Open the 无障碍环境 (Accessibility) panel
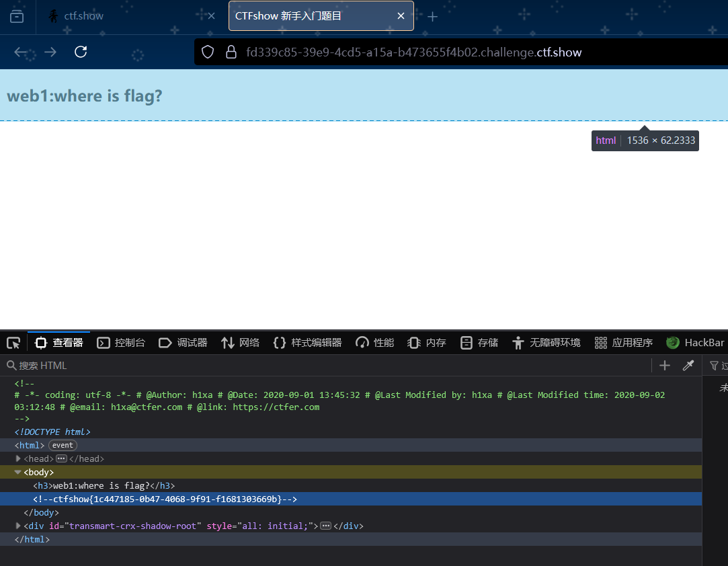The width and height of the screenshot is (728, 566). point(546,343)
